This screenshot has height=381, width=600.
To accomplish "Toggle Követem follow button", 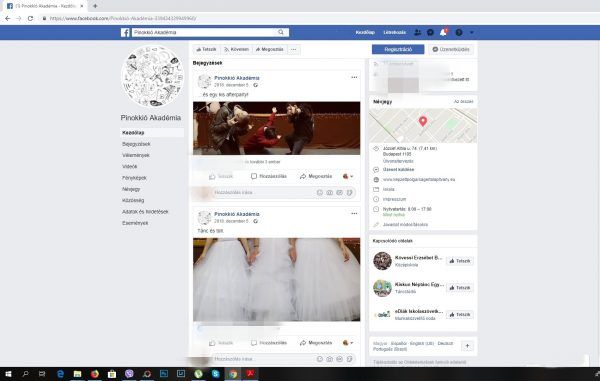I will (x=236, y=49).
